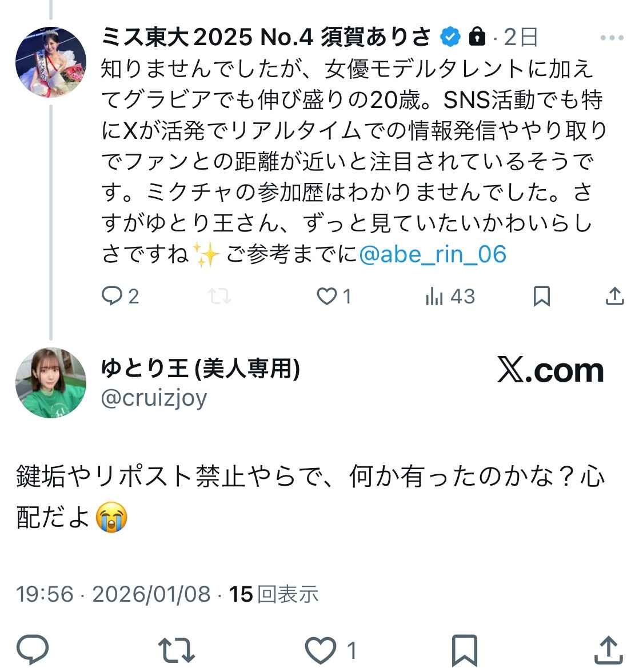Viewport: 643px width, 672px height.
Task: Reply to the top quoted post
Action: pos(110,296)
